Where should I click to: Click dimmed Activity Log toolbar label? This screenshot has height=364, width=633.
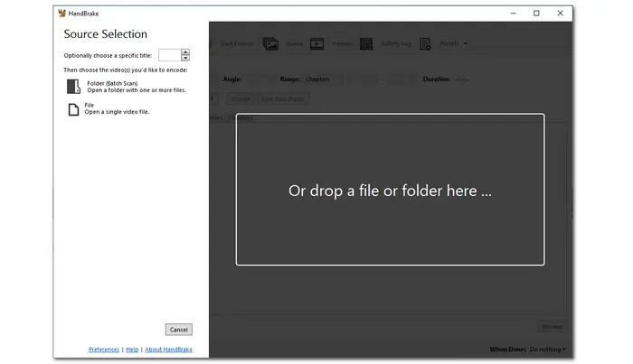pos(396,43)
